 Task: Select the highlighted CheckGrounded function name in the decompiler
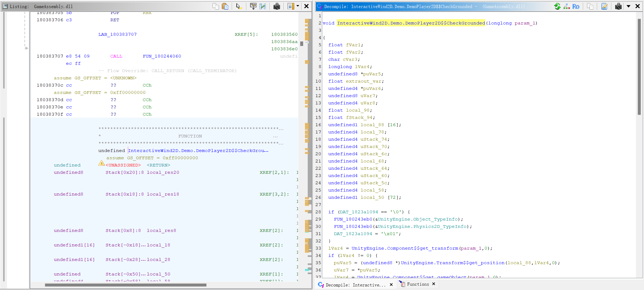tap(411, 23)
